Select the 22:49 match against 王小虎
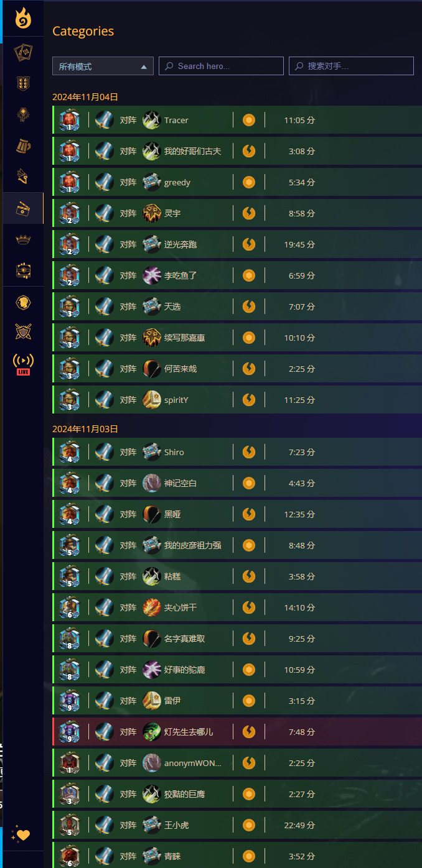The width and height of the screenshot is (422, 868). (237, 825)
